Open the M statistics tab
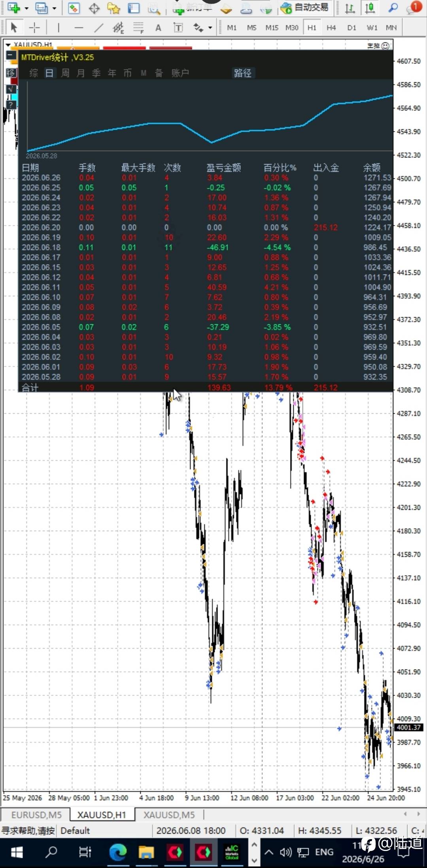This screenshot has height=868, width=427. 144,73
